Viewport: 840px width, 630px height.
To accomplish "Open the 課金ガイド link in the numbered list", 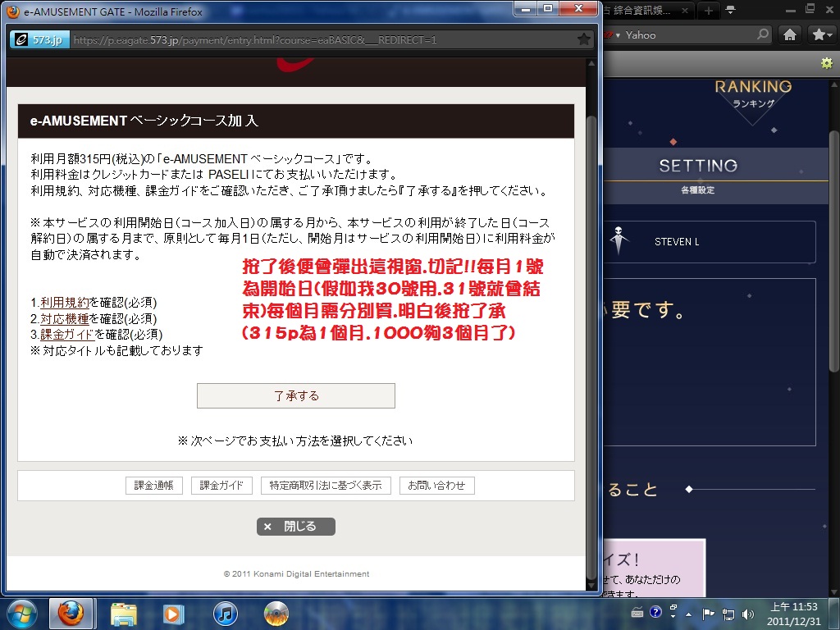I will pos(67,334).
